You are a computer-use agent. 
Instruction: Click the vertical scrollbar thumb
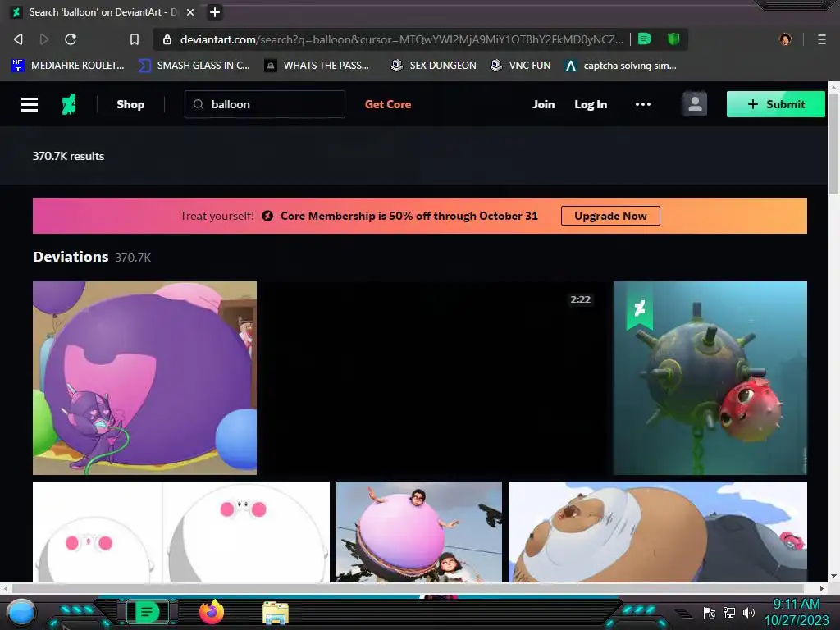click(x=833, y=144)
